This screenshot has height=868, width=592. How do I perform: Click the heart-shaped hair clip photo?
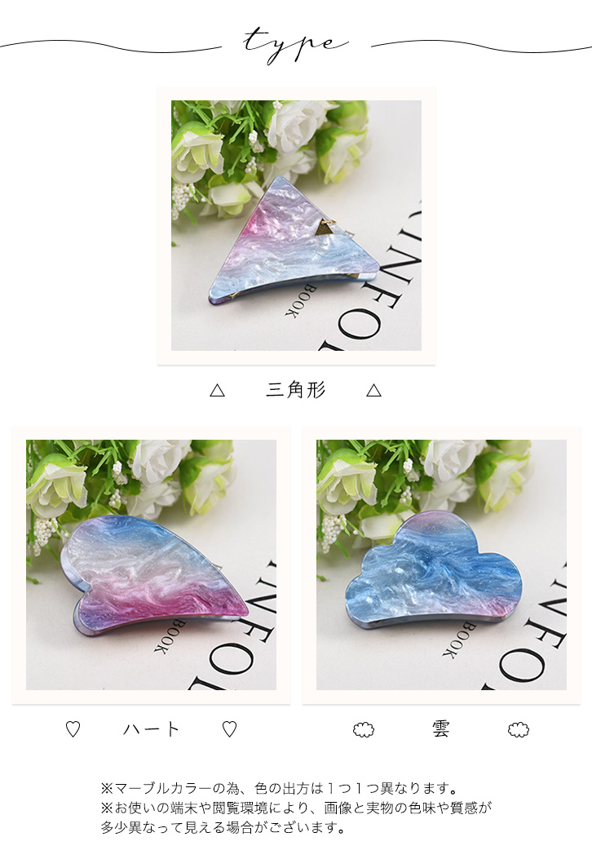pyautogui.click(x=151, y=565)
